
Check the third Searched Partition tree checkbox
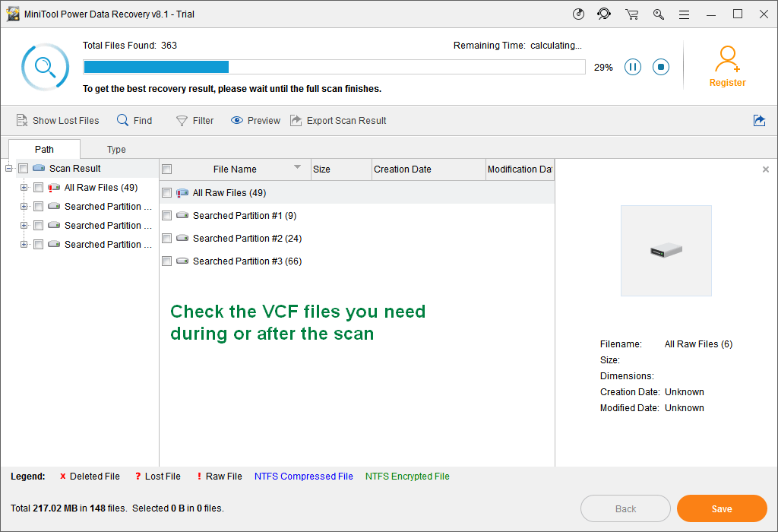(x=38, y=244)
